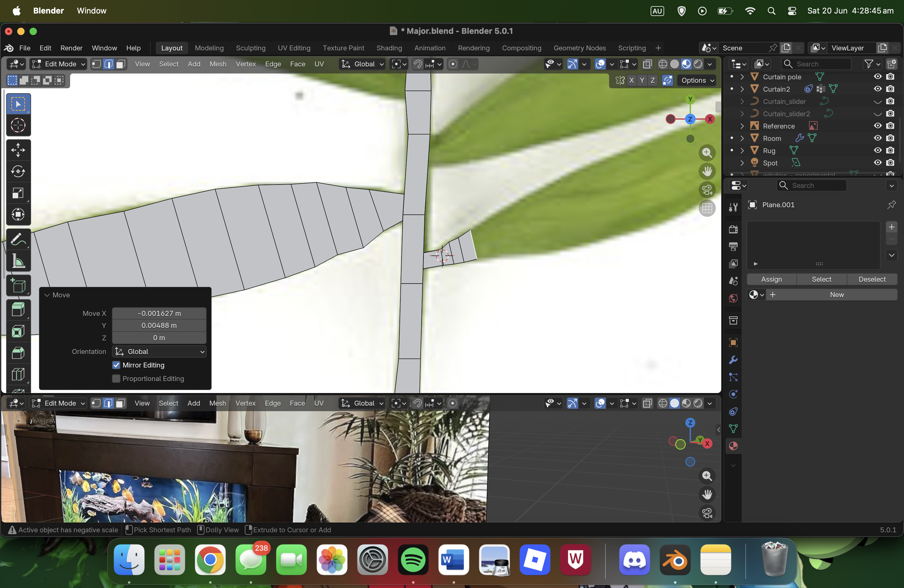The height and width of the screenshot is (588, 904).
Task: Open Discord from the Dock
Action: pyautogui.click(x=634, y=560)
